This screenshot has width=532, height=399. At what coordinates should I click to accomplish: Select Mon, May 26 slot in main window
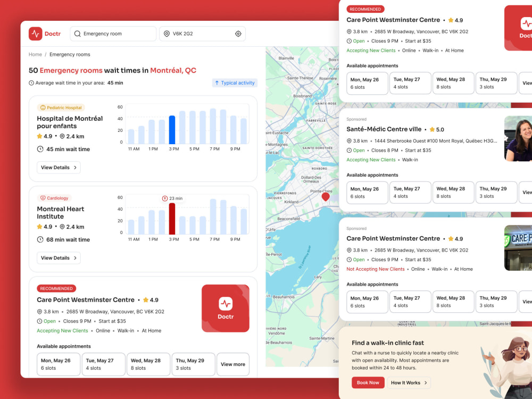pos(59,364)
